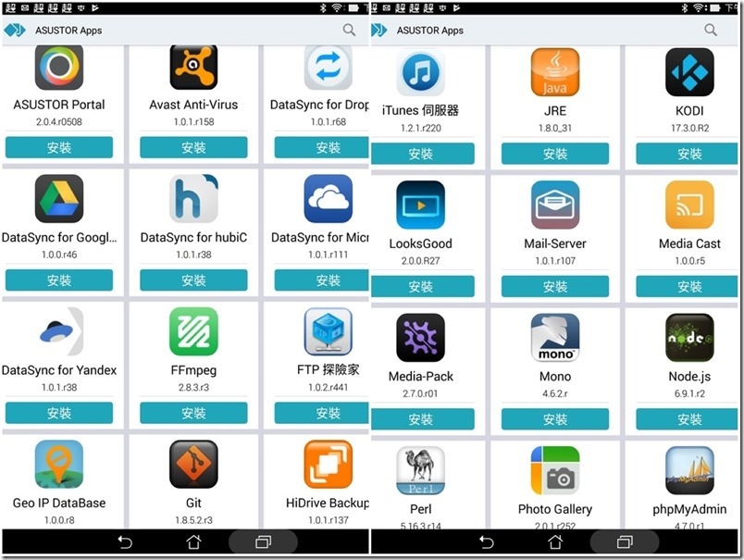Click the 安裝 button under Media-Pack
744x560 pixels.
[423, 419]
